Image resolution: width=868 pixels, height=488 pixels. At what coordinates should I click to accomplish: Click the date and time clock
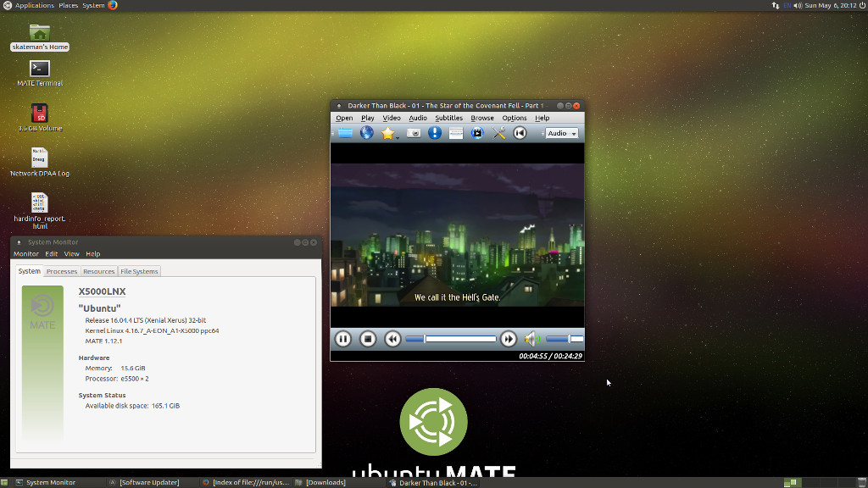click(x=831, y=6)
